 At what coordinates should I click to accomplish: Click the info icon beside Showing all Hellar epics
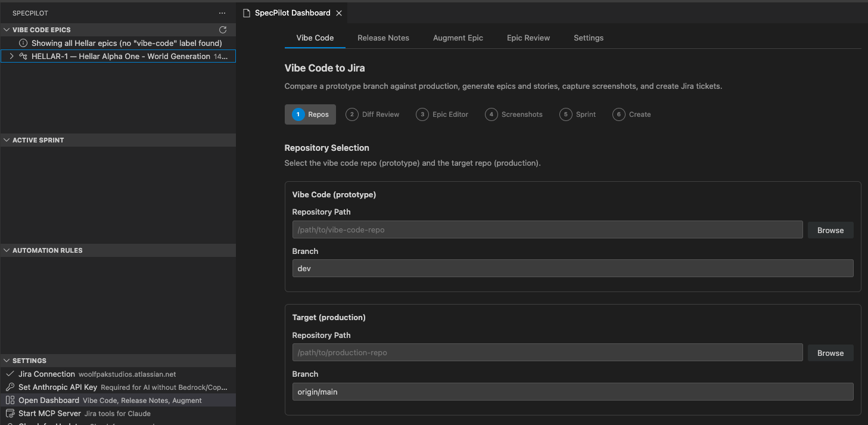click(23, 43)
